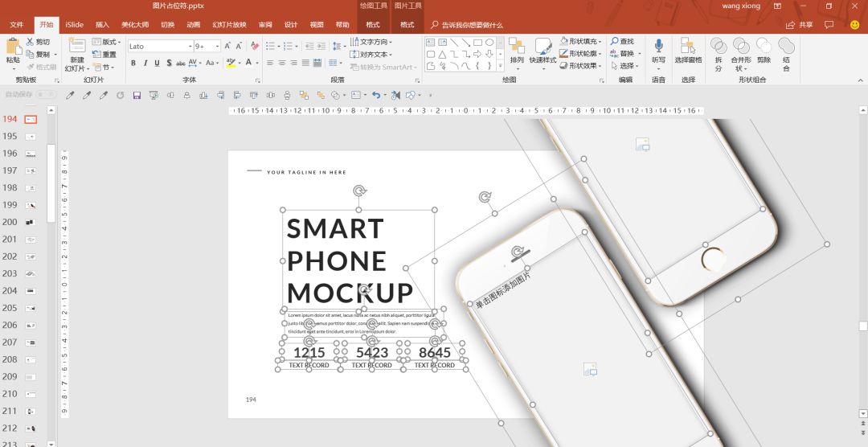Switch to the iSlide tab
Viewport: 868px width, 447px height.
74,25
